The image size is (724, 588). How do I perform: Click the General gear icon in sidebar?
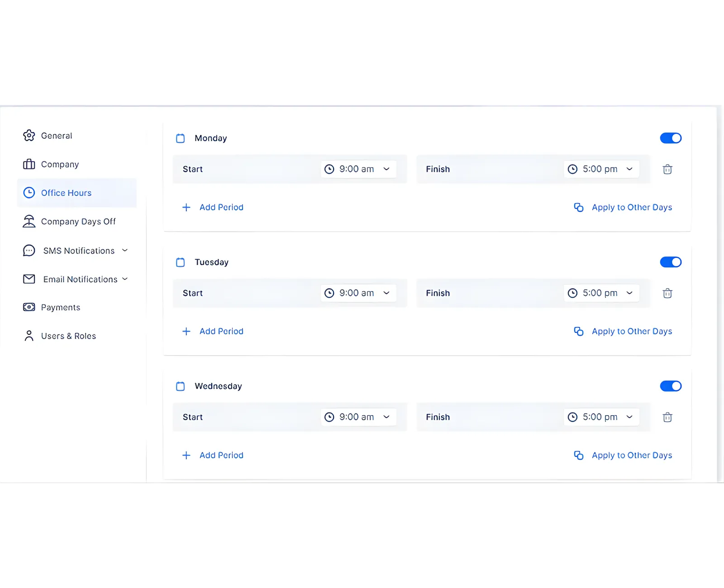29,136
